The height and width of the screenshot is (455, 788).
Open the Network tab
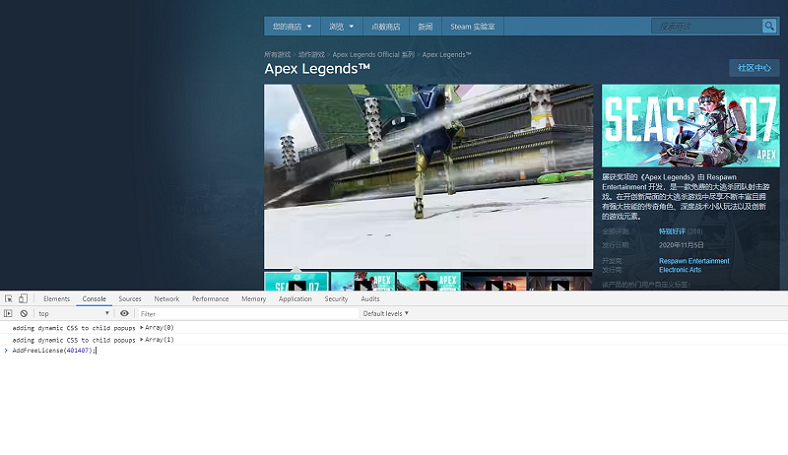point(166,299)
